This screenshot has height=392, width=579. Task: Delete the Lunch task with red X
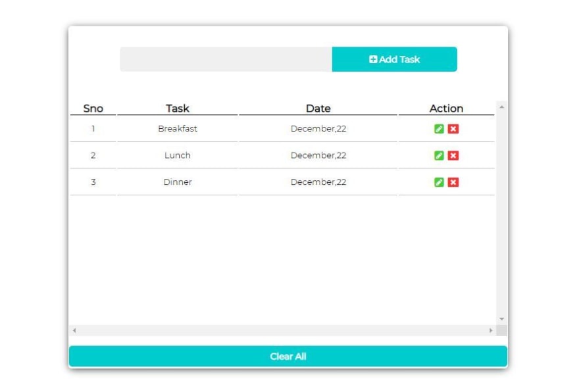453,155
